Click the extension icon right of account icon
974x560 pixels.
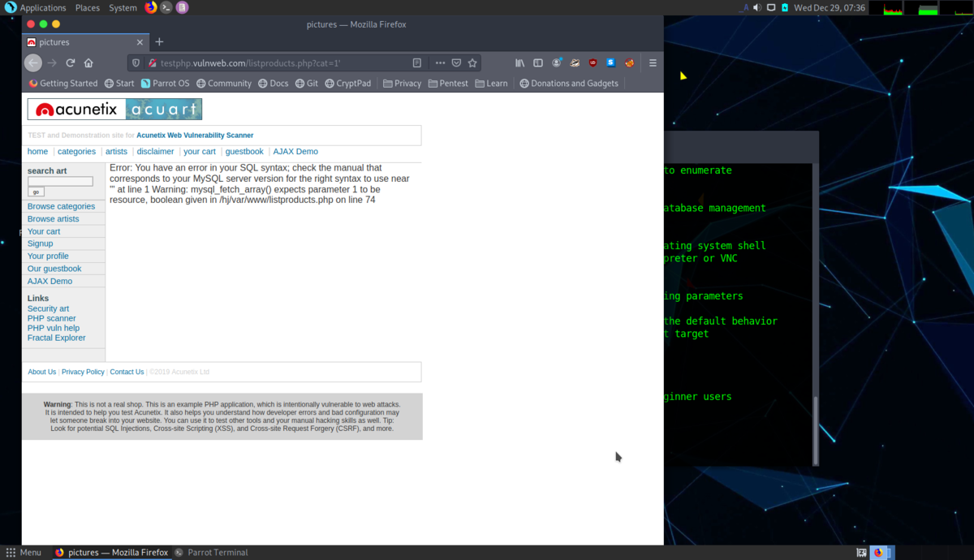click(575, 62)
